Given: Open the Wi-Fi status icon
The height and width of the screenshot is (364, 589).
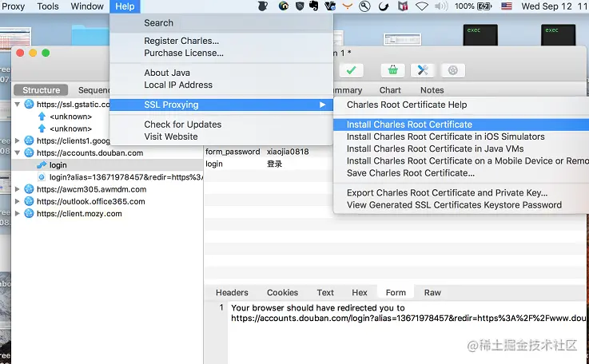Looking at the screenshot, I should (x=422, y=6).
